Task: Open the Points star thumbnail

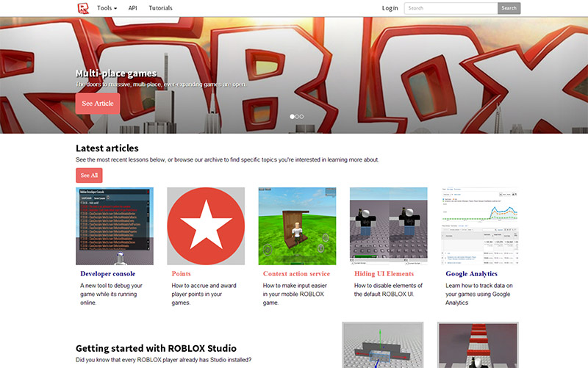Action: point(206,226)
